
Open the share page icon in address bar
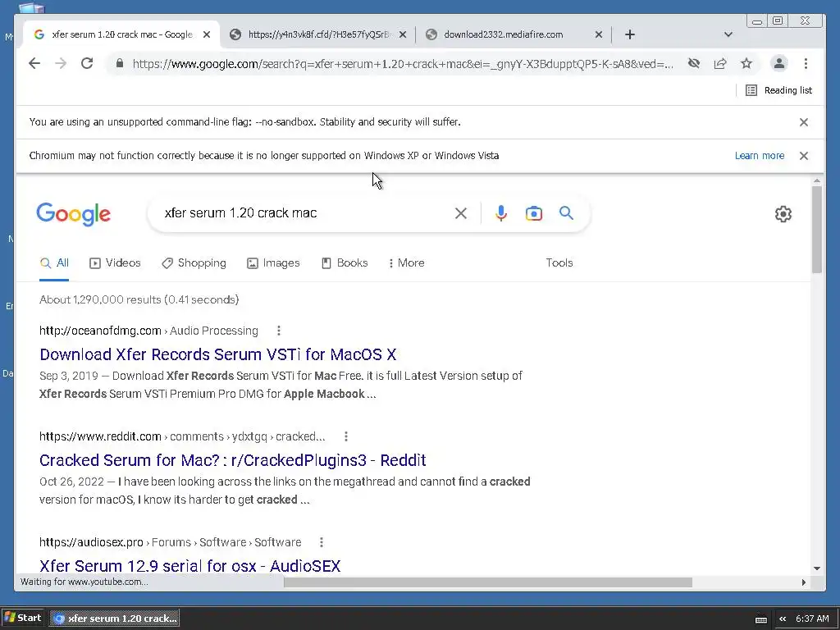coord(720,64)
